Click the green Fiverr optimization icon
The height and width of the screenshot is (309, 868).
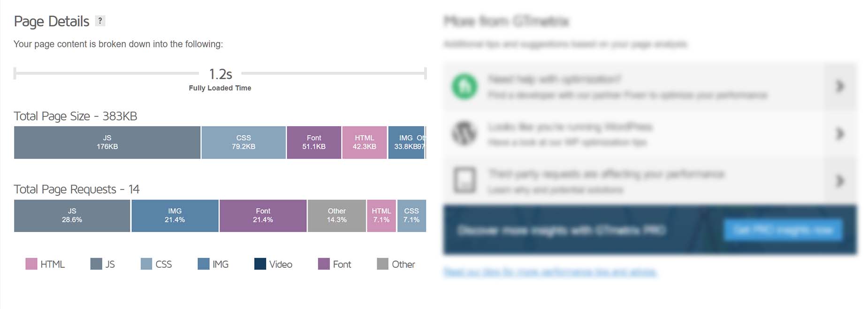click(x=464, y=86)
